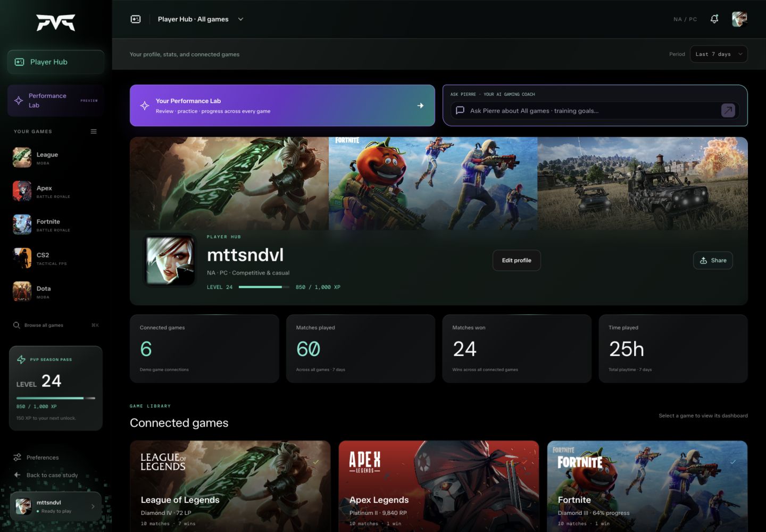The height and width of the screenshot is (532, 766).
Task: Open the user avatar menu in top bar
Action: click(x=739, y=19)
